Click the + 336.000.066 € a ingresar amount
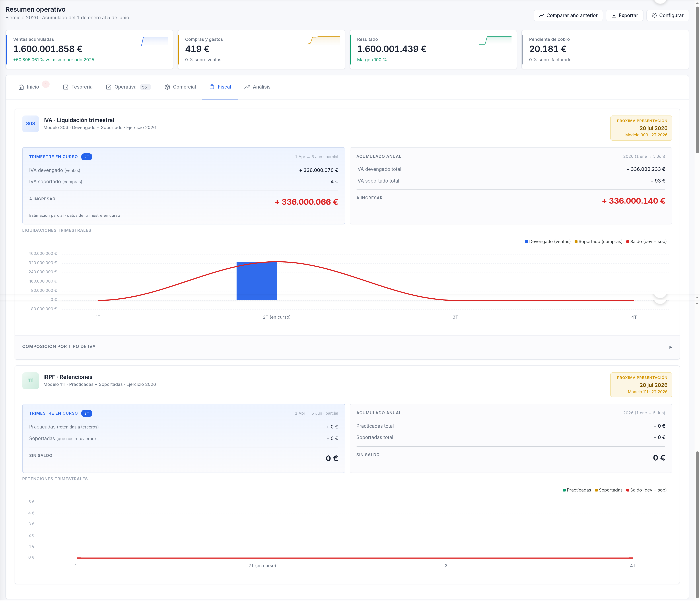This screenshot has height=603, width=700. (x=306, y=202)
